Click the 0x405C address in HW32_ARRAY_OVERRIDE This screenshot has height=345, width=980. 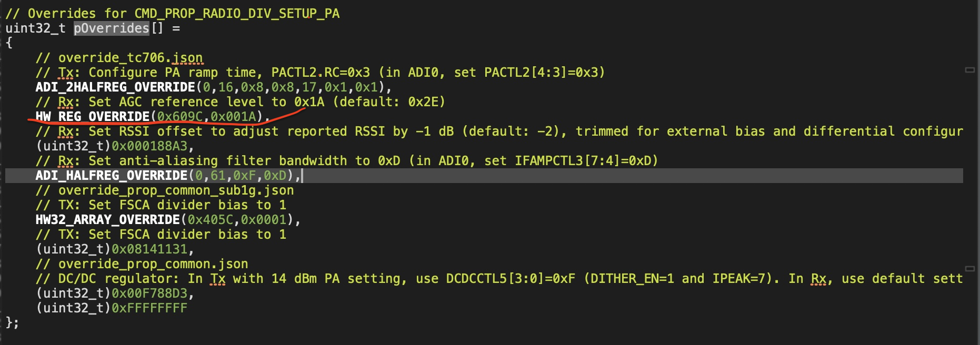[x=211, y=219]
